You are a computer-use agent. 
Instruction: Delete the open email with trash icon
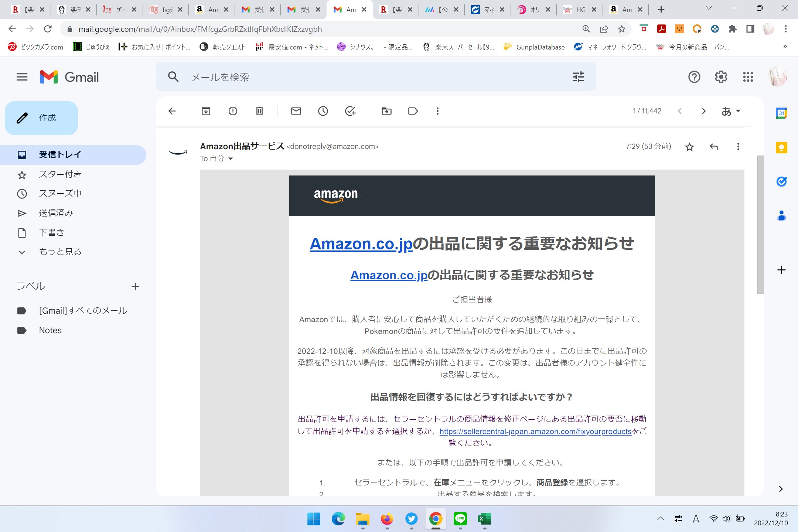coord(260,111)
